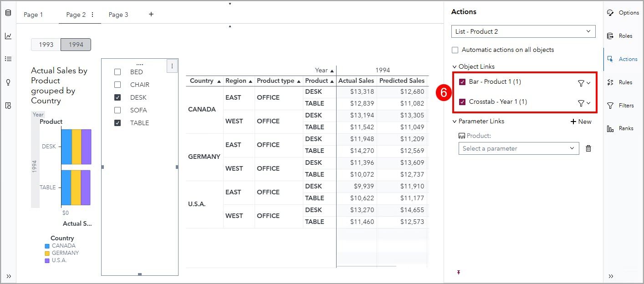Click the 1994 year header in crosstab
This screenshot has height=284, width=644.
click(x=383, y=70)
